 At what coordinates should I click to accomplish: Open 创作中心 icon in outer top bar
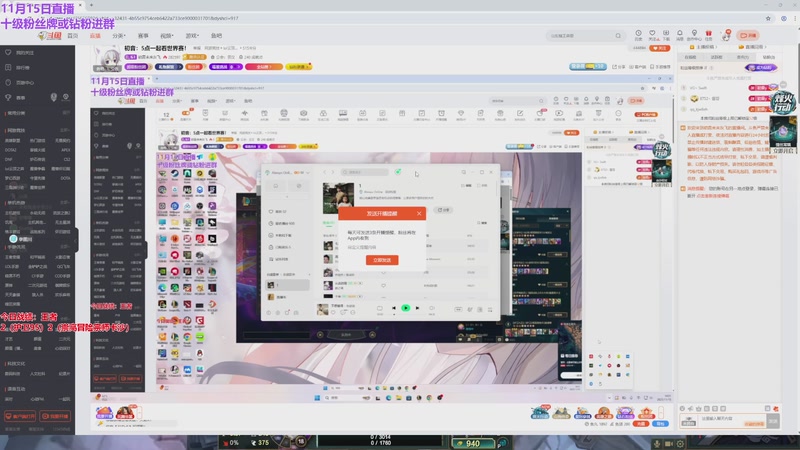694,35
